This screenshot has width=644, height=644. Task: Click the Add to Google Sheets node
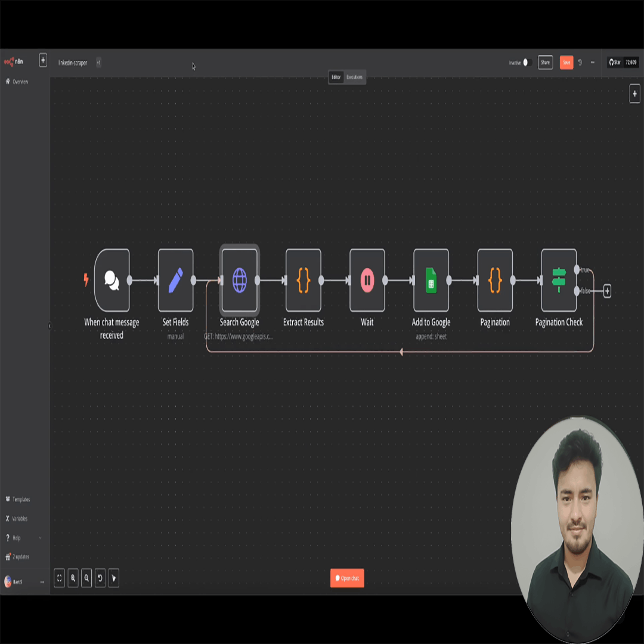(x=431, y=280)
